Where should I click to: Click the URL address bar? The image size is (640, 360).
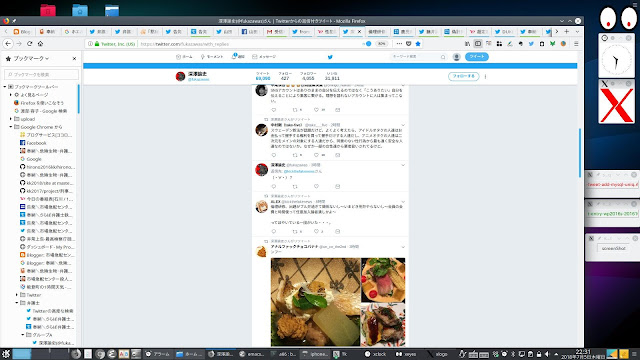249,44
